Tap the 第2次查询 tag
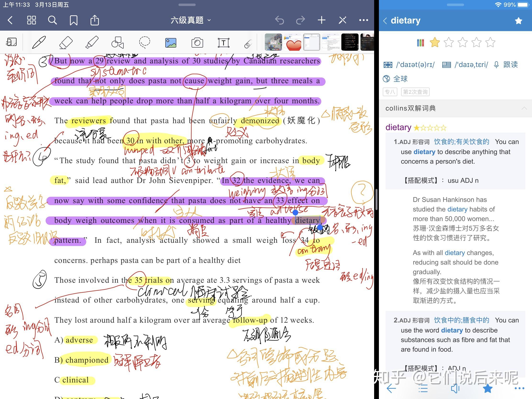The width and height of the screenshot is (532, 399). click(x=415, y=92)
